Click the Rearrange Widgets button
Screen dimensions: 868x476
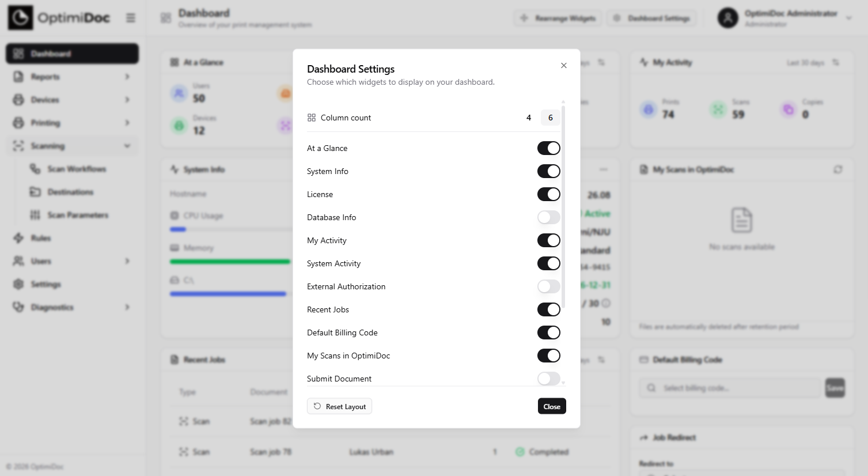pyautogui.click(x=558, y=18)
